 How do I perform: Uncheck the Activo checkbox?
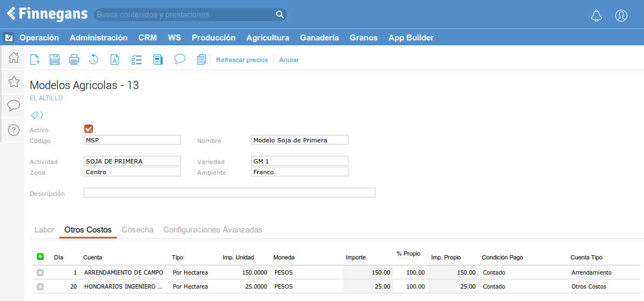coord(89,129)
